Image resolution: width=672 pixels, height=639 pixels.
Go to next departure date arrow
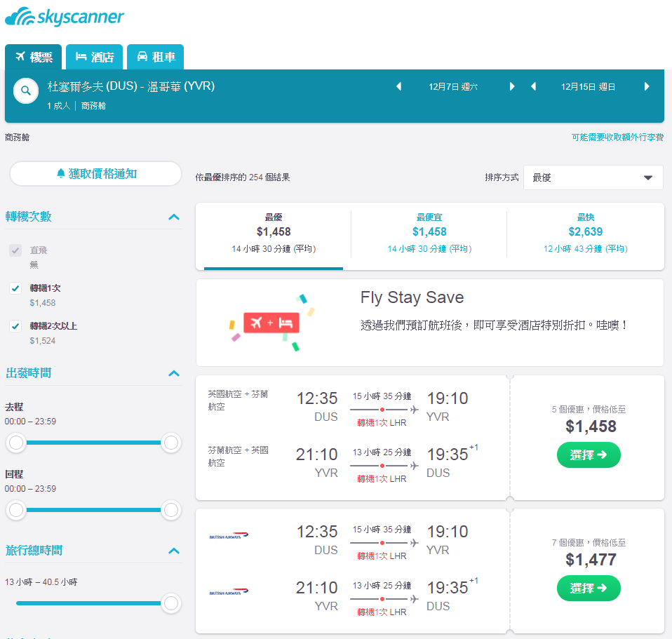[511, 86]
